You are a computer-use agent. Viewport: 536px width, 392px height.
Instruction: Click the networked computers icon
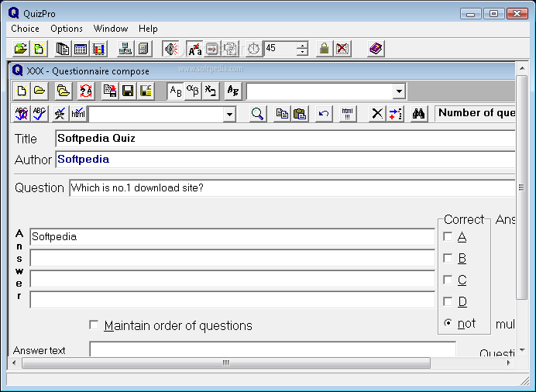pyautogui.click(x=125, y=49)
